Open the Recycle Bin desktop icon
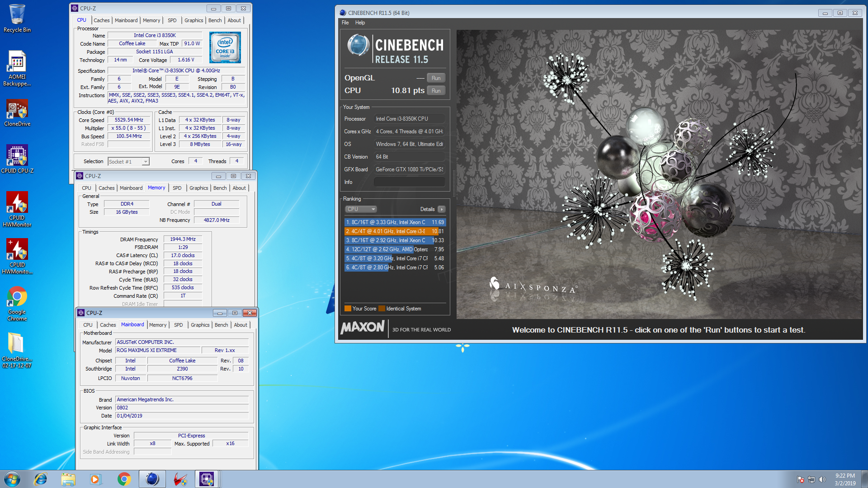The height and width of the screenshot is (488, 868). coord(17,18)
